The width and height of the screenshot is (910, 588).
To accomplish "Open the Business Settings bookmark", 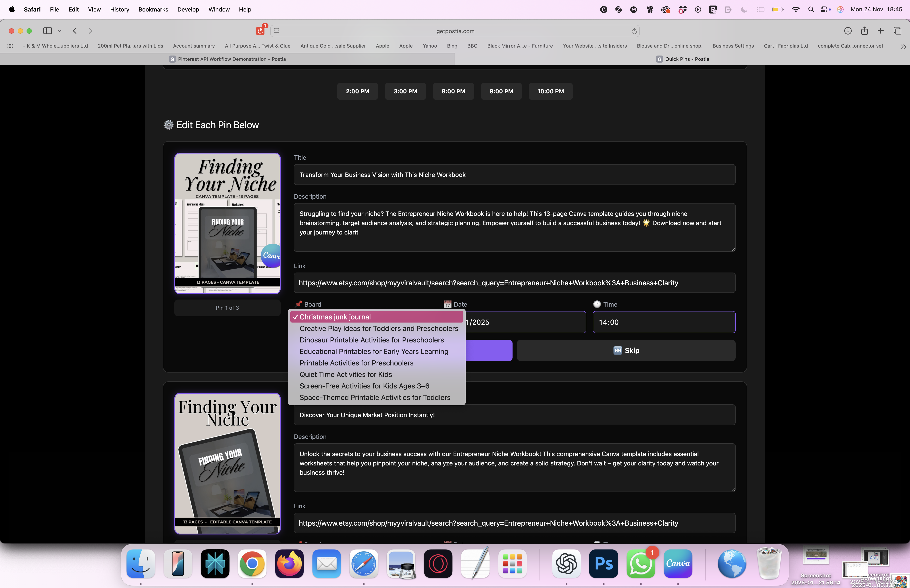I will click(733, 46).
